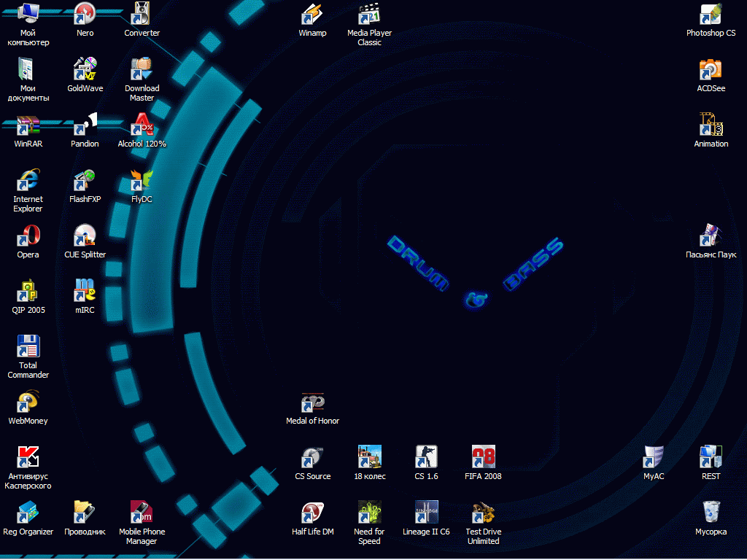The height and width of the screenshot is (560, 747).
Task: Select the Photoshop CS icon
Action: pos(711,13)
